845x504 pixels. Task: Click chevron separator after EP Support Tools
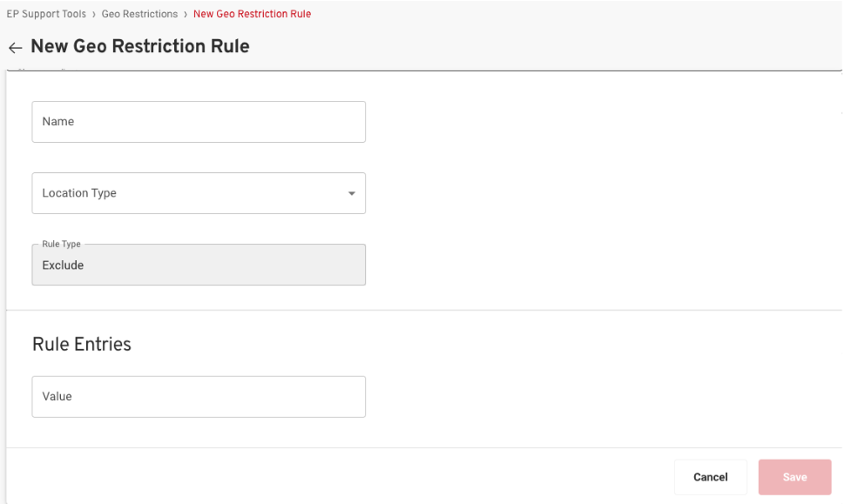(x=94, y=14)
